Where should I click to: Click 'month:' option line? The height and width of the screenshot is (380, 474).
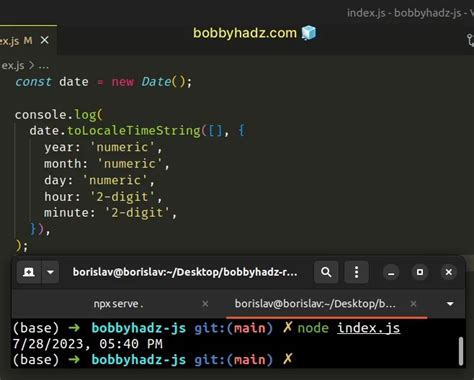tap(107, 164)
